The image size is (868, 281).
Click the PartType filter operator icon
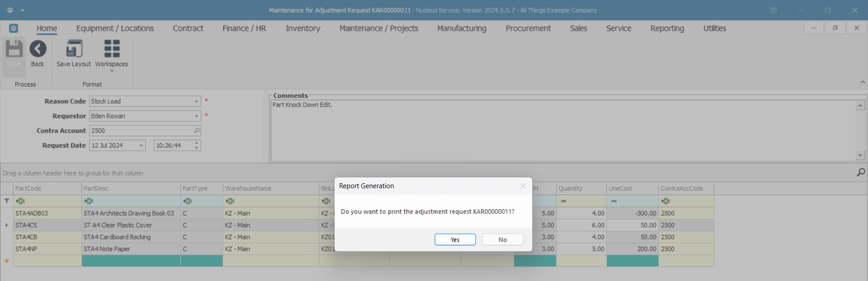188,201
